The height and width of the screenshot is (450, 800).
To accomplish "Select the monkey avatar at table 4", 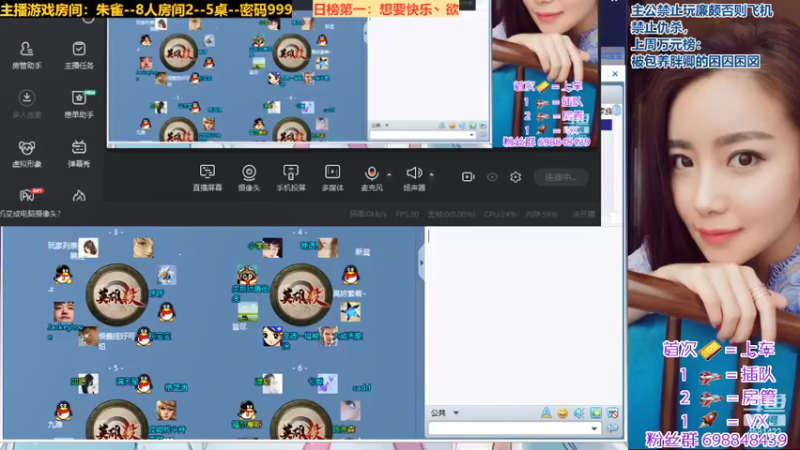I will [247, 274].
